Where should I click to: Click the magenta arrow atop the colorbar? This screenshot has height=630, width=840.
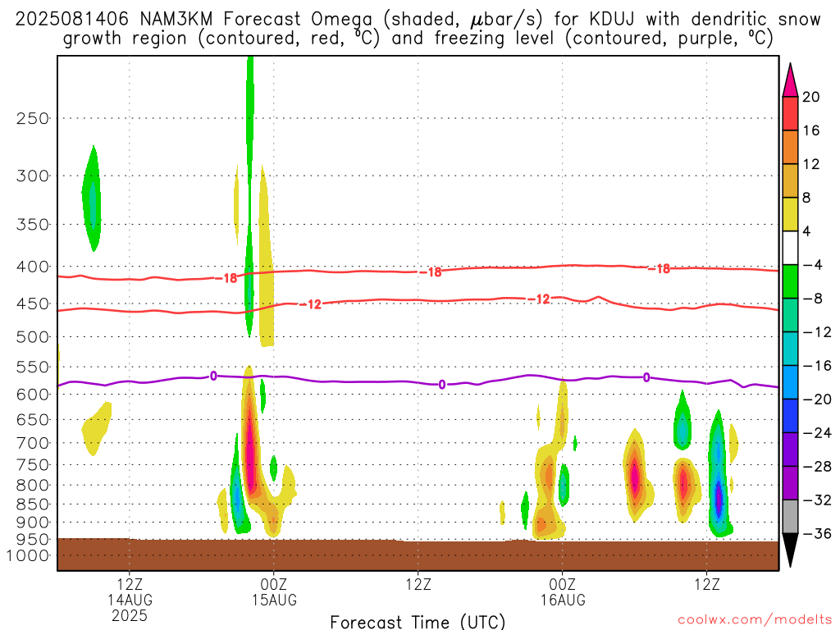(790, 82)
